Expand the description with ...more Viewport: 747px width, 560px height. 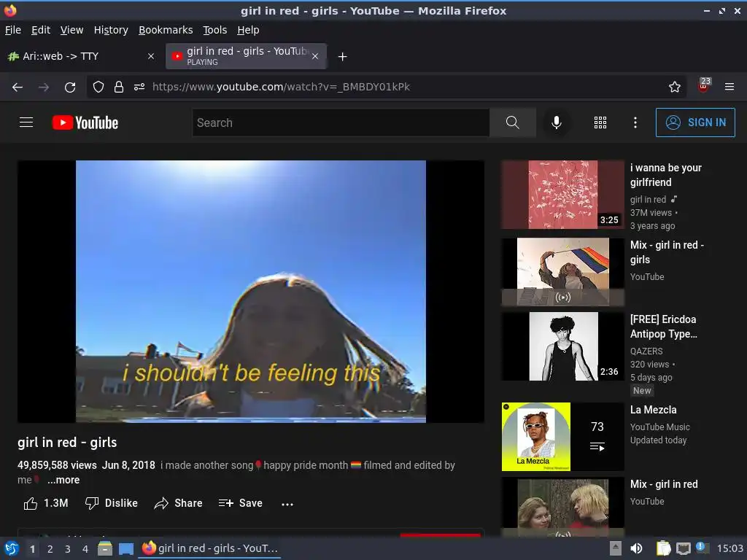tap(63, 480)
